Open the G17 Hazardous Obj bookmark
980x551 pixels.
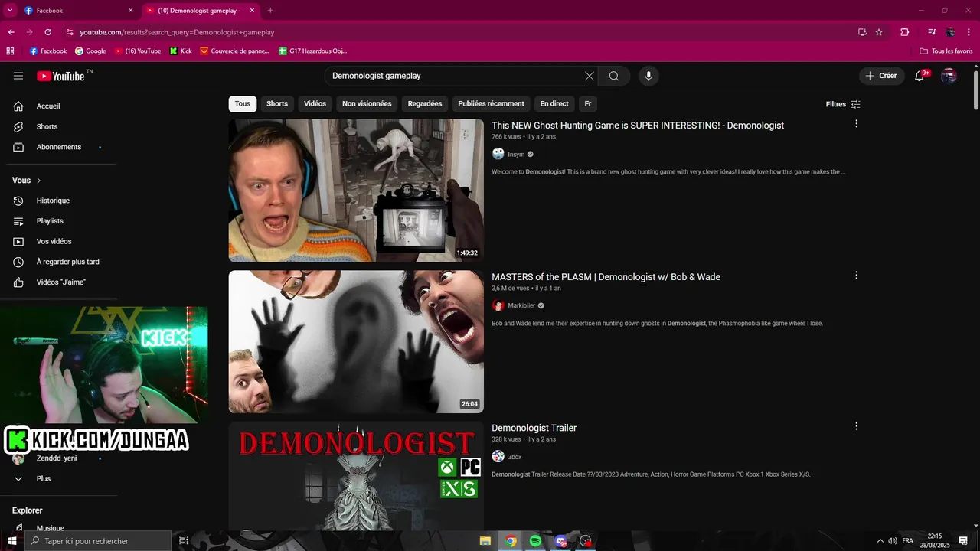[312, 51]
